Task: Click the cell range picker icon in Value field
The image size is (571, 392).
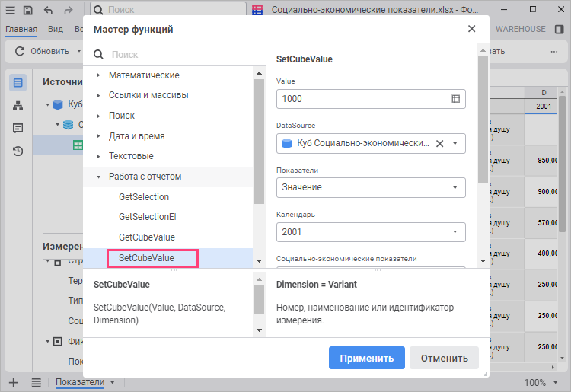Action: tap(455, 99)
